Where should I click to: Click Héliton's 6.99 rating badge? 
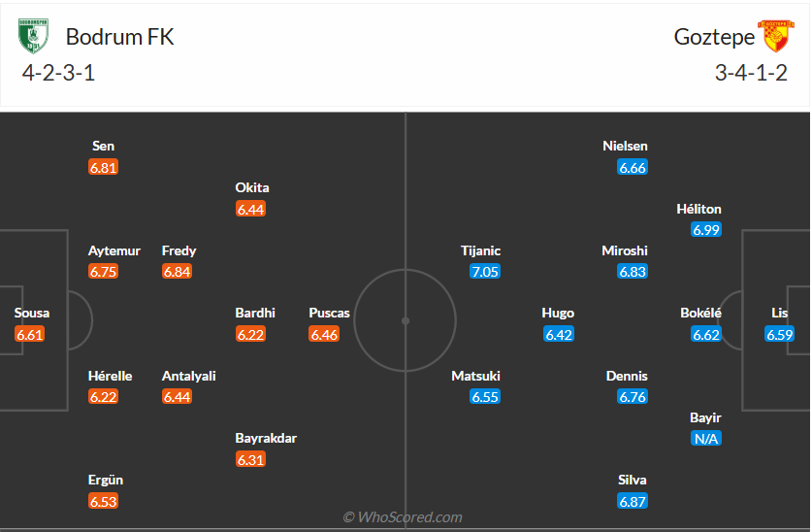coord(706,230)
